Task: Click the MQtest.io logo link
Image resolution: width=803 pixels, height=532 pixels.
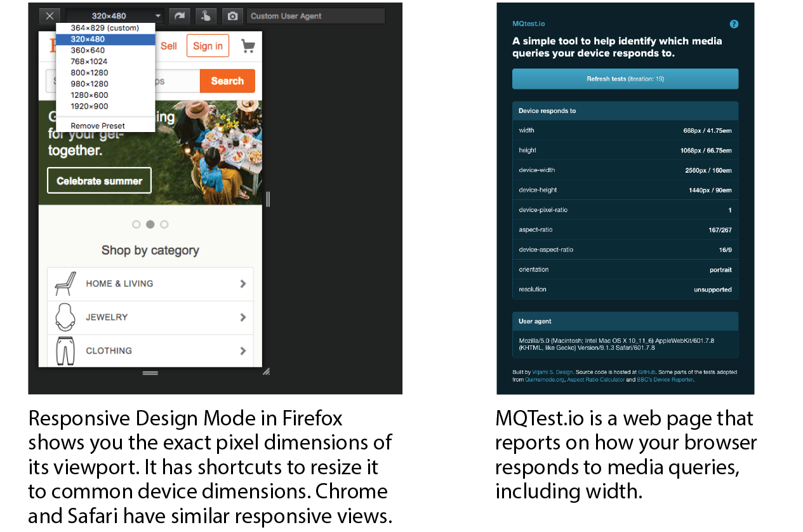Action: click(x=529, y=23)
